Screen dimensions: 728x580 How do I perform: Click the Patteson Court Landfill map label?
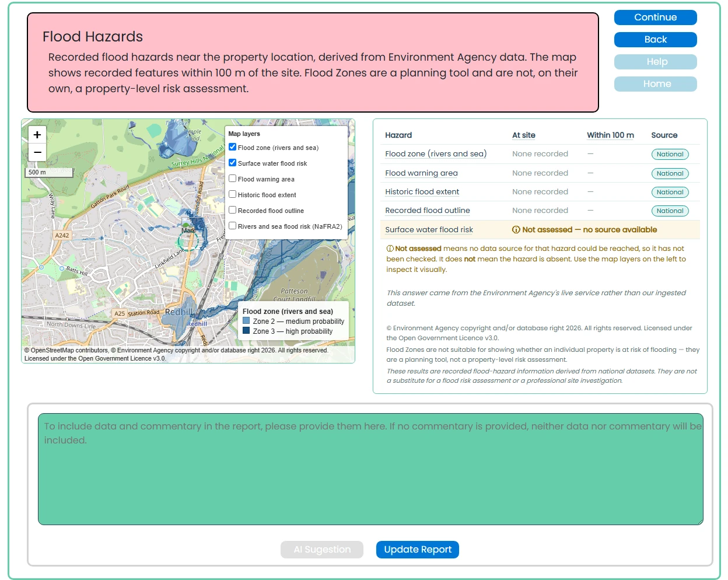click(295, 295)
